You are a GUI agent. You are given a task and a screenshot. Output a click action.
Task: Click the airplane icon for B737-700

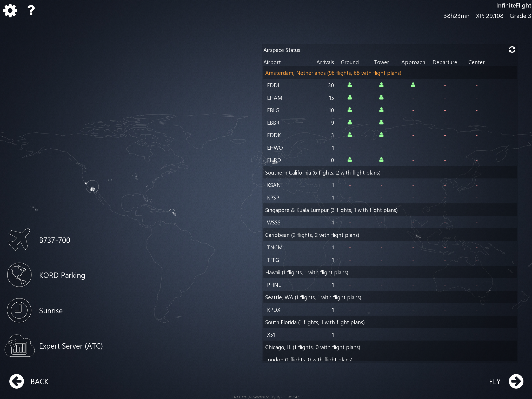click(19, 240)
